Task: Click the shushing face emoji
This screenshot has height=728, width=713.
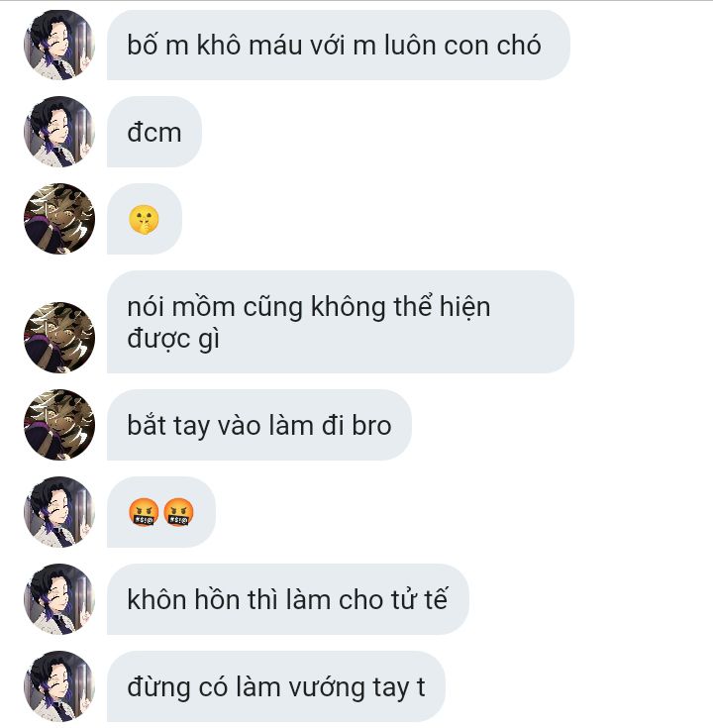Action: 144,219
